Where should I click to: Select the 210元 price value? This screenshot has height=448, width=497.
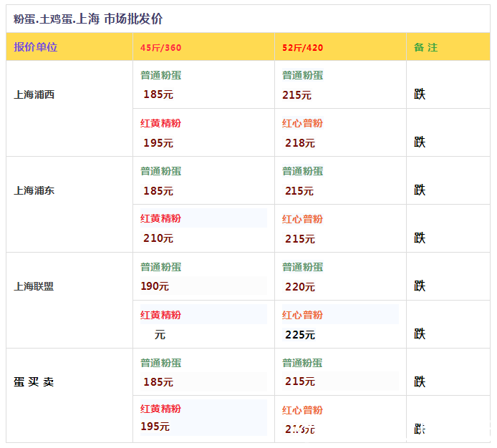coord(158,238)
